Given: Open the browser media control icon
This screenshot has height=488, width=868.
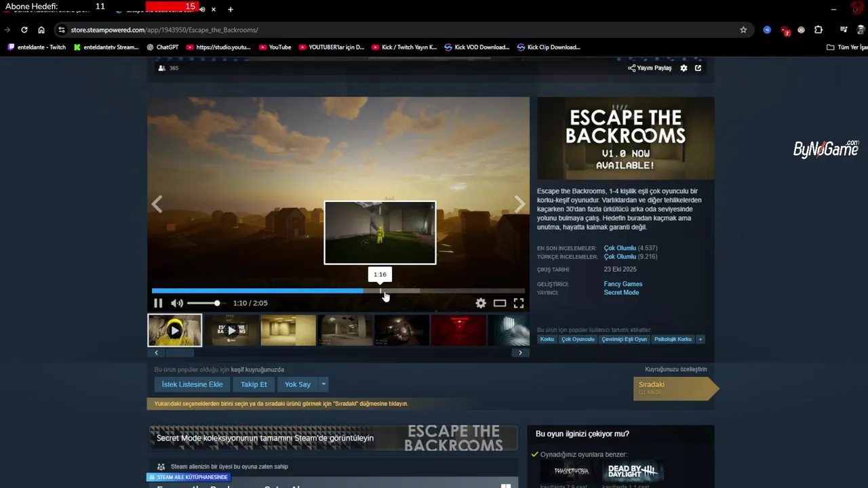Looking at the screenshot, I should point(844,30).
